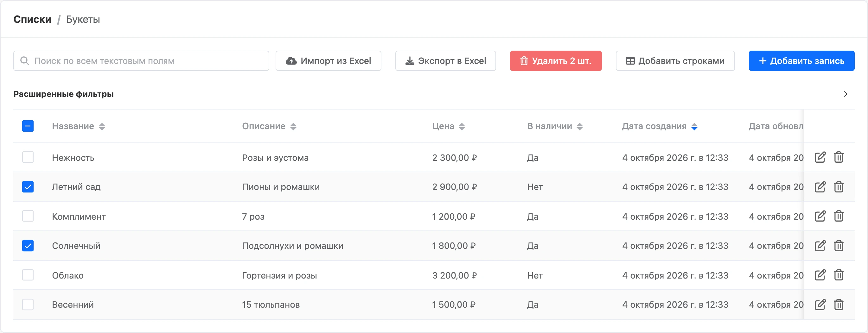Click Экспорт в Excel button
The image size is (868, 333).
pyautogui.click(x=445, y=61)
